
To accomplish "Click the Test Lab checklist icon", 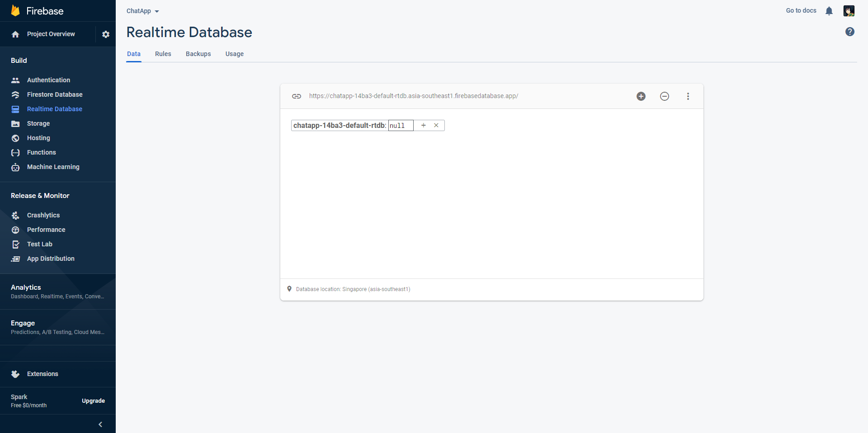I will [x=15, y=244].
